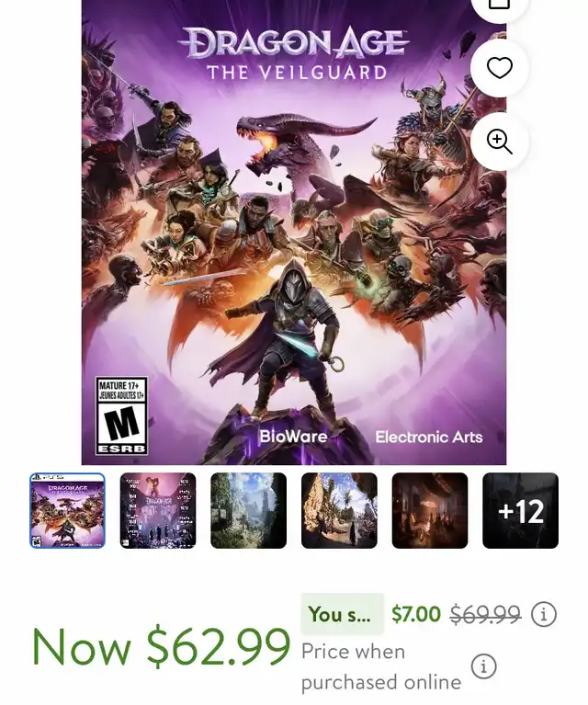588x705 pixels.
Task: Open info icon next to Price when purchased online
Action: pos(483,665)
